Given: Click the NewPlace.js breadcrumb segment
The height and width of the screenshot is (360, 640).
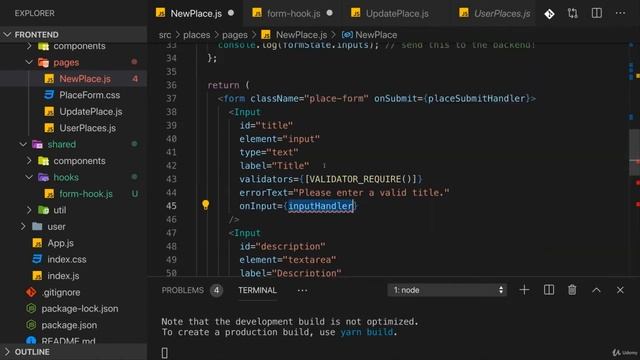Looking at the screenshot, I should tap(301, 35).
